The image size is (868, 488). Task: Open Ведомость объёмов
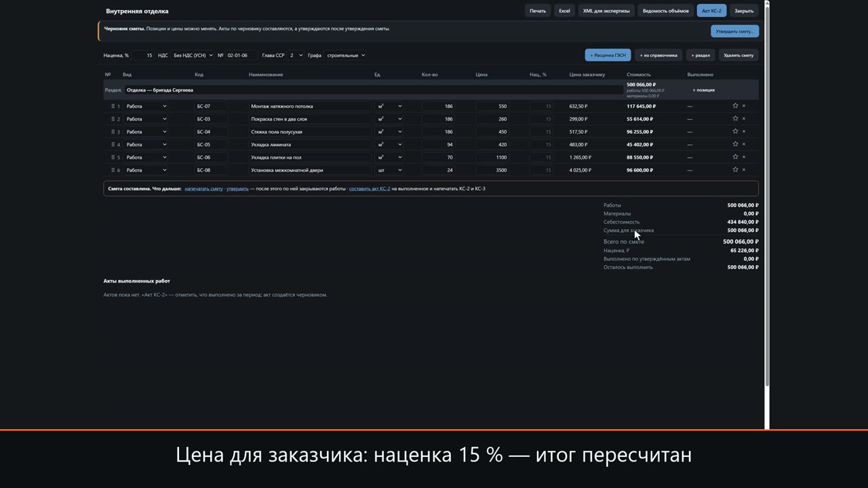(x=665, y=11)
